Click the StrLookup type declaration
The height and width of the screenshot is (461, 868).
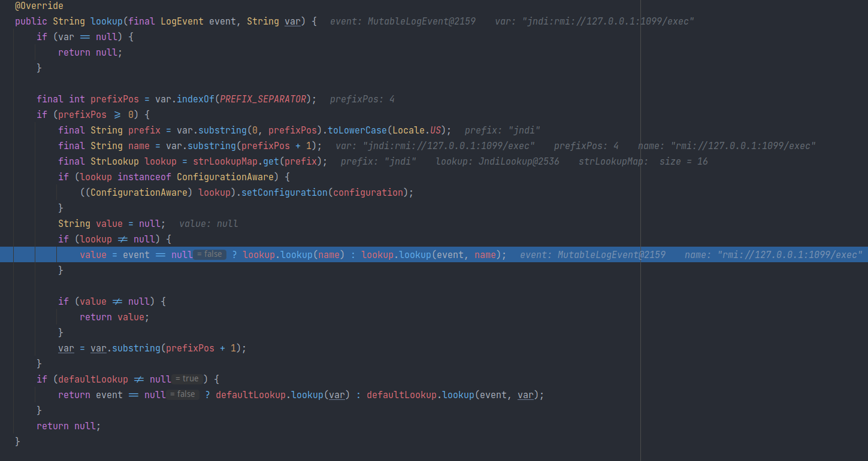point(115,161)
